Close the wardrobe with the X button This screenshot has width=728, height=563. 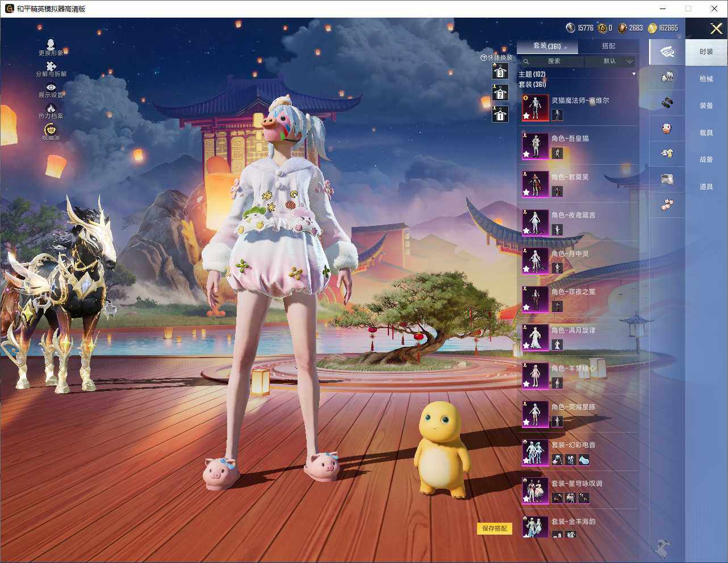tap(716, 28)
